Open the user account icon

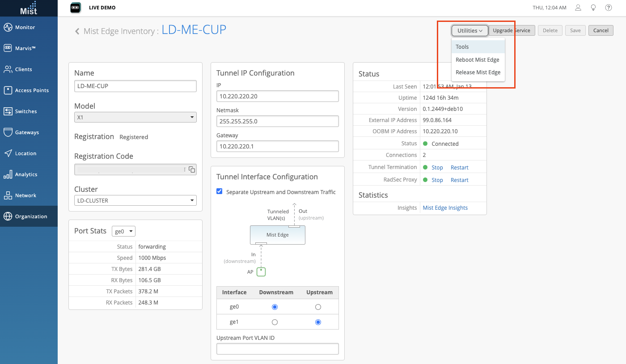tap(578, 8)
